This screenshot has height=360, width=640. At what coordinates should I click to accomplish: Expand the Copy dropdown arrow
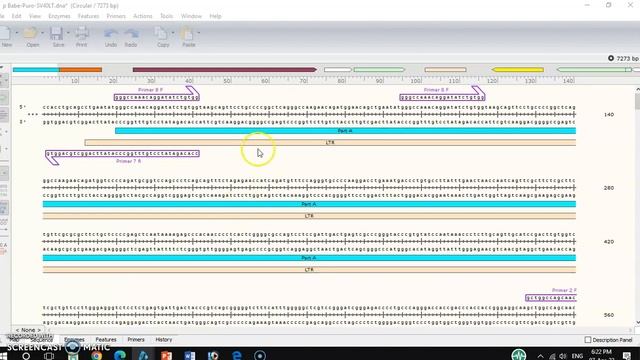click(173, 33)
